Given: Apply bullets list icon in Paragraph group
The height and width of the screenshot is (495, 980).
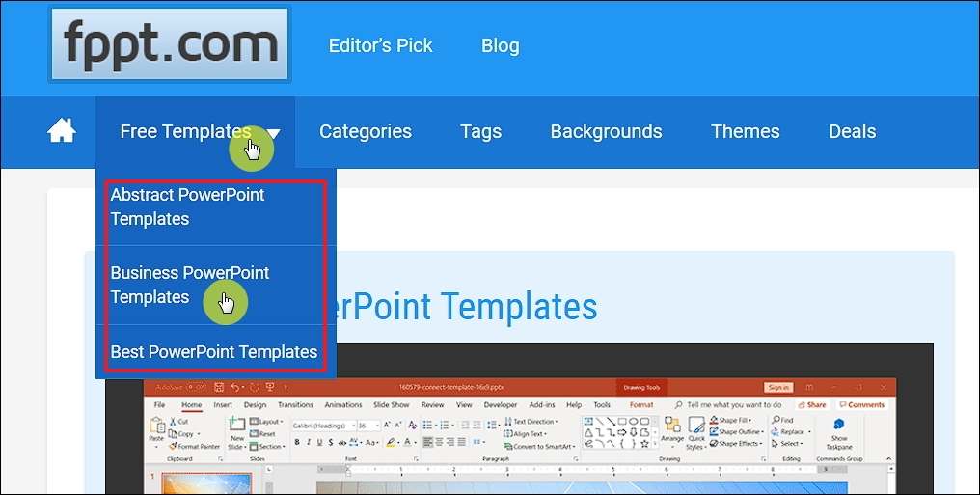Looking at the screenshot, I should (427, 425).
